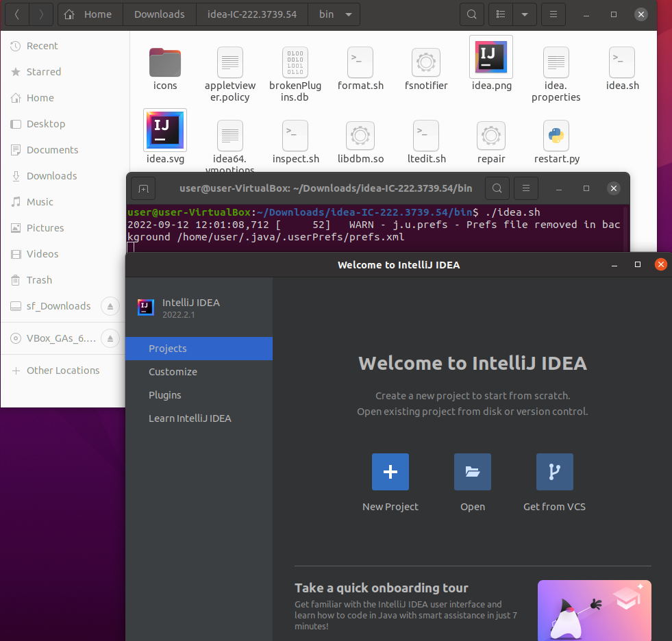Select the idea.sh script file
Viewport: 672px width, 641px height.
click(x=622, y=68)
